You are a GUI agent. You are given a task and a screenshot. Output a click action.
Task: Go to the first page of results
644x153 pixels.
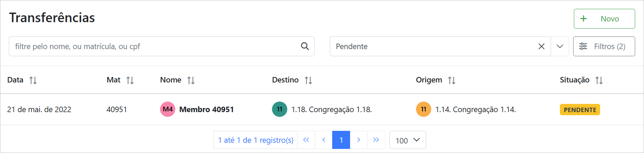306,140
